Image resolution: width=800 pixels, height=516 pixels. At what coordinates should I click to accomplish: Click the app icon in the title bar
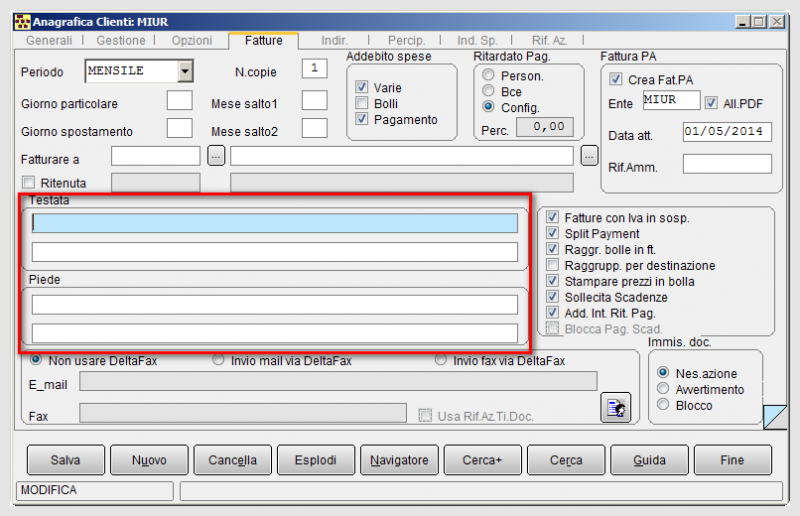[22, 22]
